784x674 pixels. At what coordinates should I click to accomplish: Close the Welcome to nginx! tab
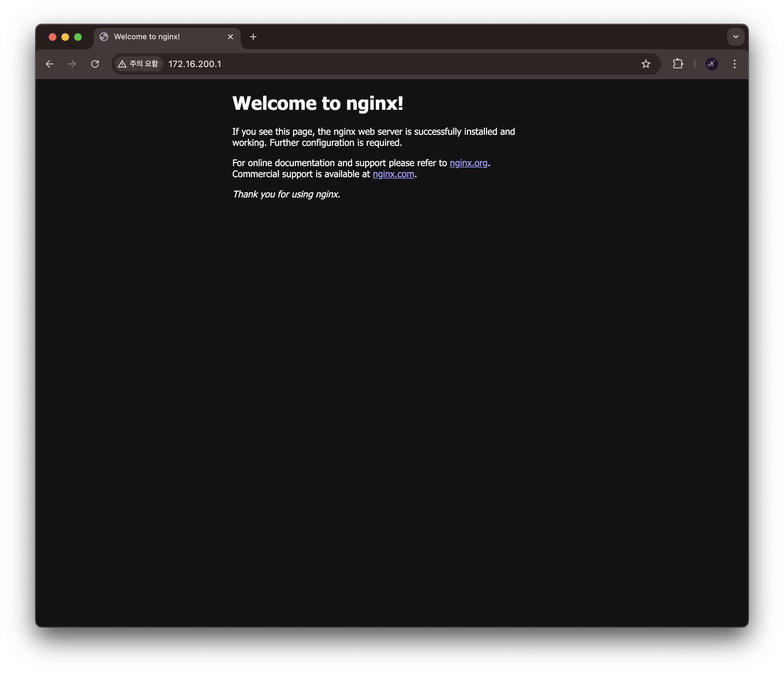click(x=231, y=37)
